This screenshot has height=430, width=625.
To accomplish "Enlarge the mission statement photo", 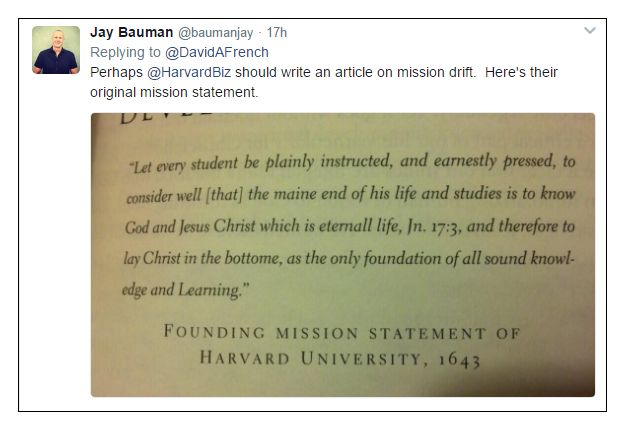I will pyautogui.click(x=342, y=254).
